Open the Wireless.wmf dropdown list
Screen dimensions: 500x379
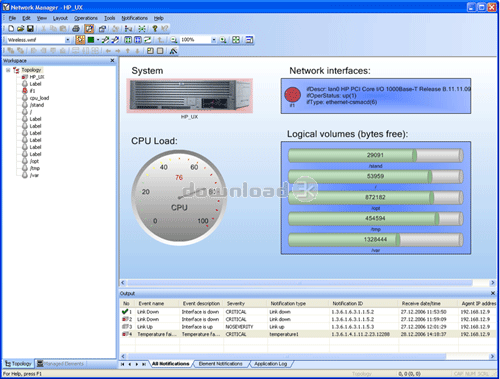click(68, 40)
